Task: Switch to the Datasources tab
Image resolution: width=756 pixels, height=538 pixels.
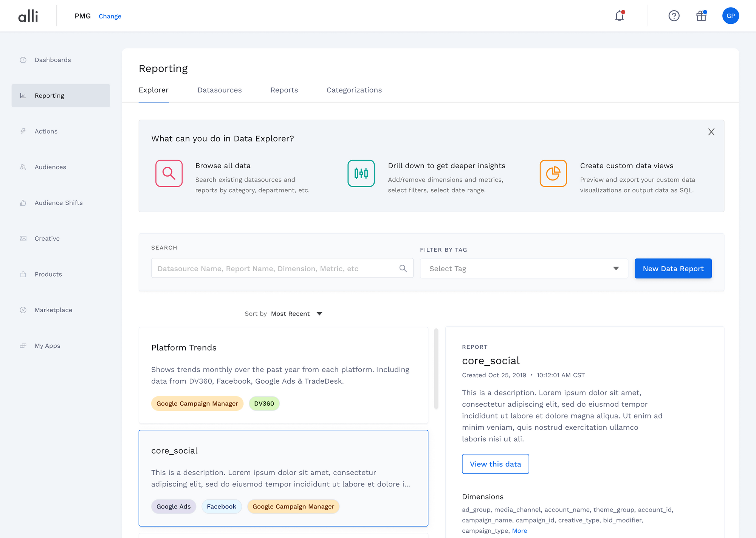Action: [219, 90]
